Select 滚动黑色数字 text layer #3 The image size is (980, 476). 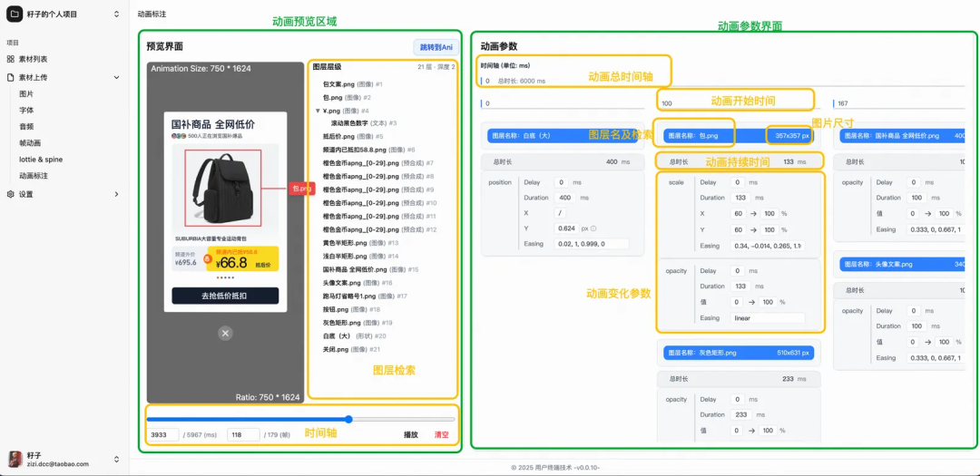point(364,123)
